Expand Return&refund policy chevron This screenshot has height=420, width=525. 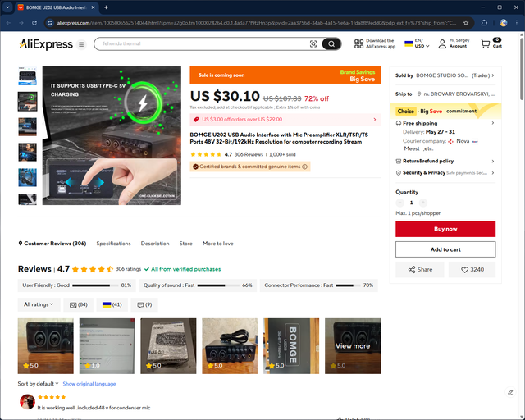pos(493,161)
